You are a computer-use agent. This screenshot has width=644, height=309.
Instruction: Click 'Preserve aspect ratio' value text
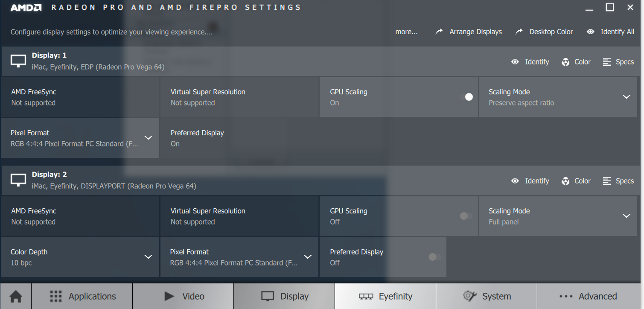pos(521,103)
